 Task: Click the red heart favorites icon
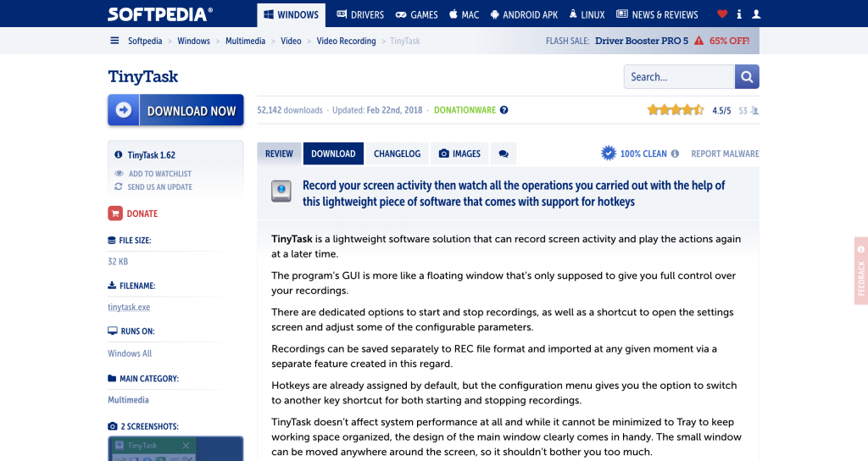pyautogui.click(x=722, y=14)
